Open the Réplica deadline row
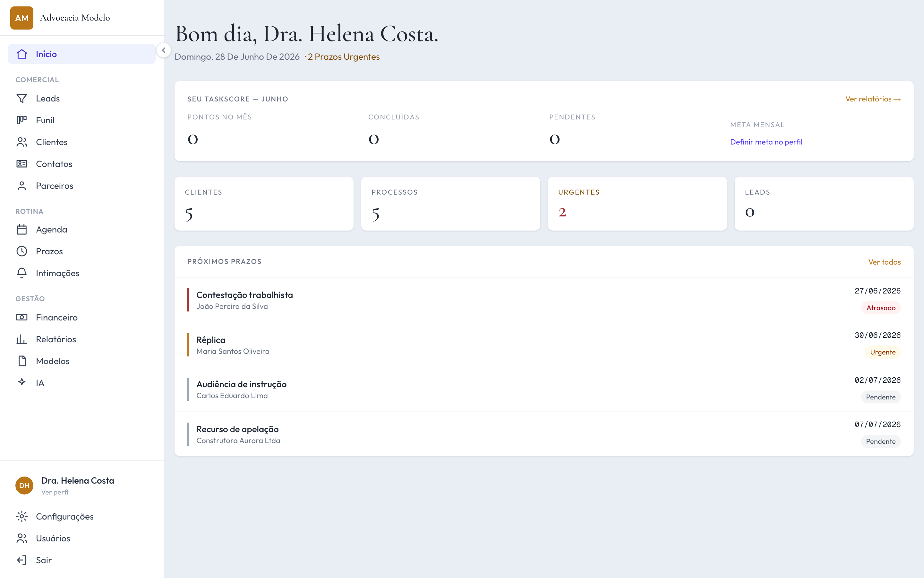The height and width of the screenshot is (578, 924). click(544, 345)
